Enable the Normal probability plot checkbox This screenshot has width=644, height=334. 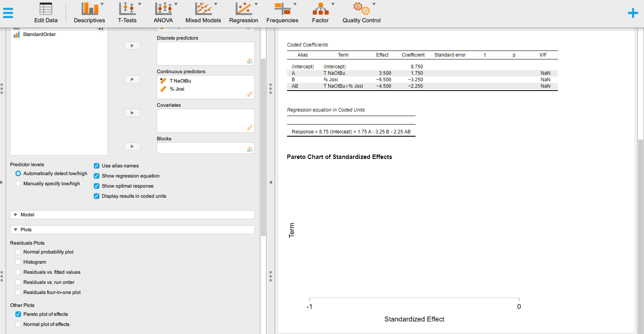18,252
